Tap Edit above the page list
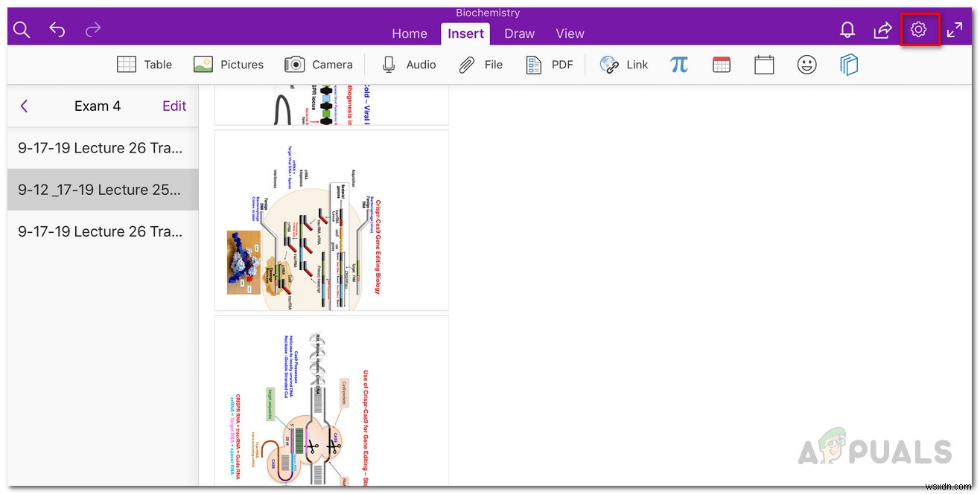The width and height of the screenshot is (980, 494). pos(174,106)
